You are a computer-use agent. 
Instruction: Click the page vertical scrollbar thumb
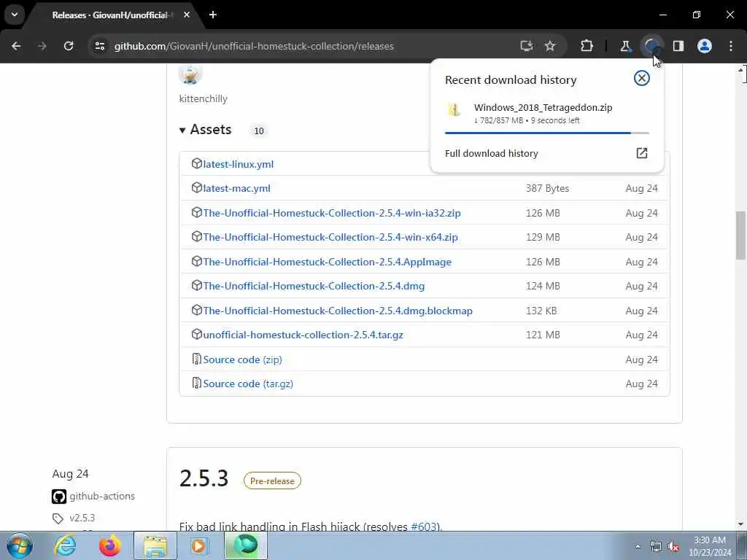tap(741, 236)
